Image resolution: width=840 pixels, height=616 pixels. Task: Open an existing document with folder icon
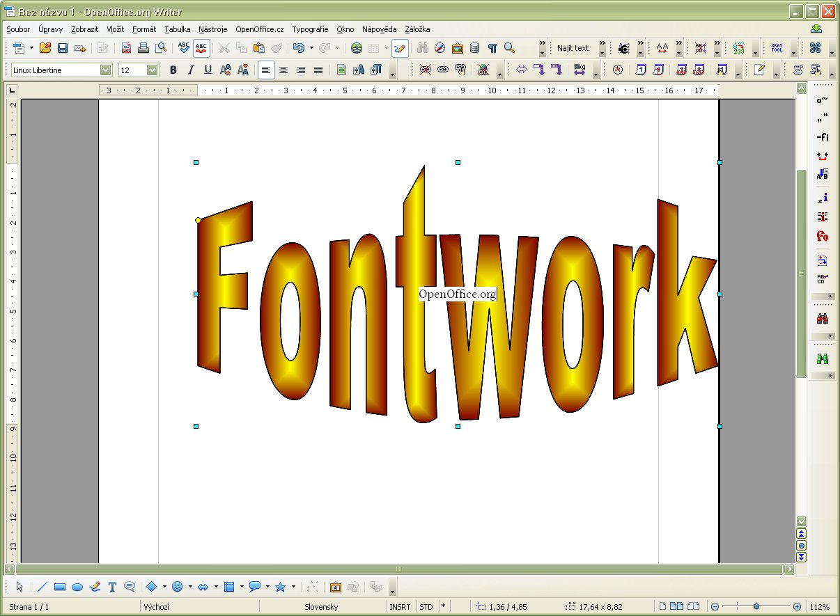click(45, 48)
